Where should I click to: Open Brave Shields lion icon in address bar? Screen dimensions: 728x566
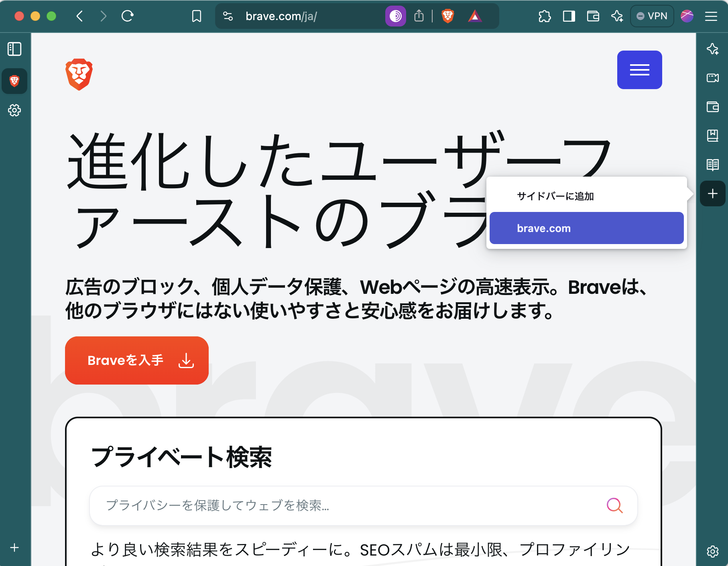pos(448,16)
